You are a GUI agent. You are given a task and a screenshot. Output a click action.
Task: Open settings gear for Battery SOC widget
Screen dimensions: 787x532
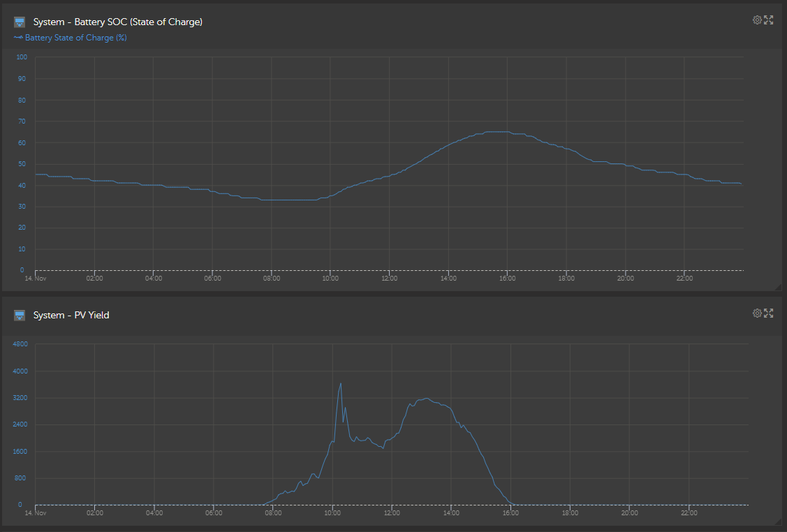coord(757,20)
